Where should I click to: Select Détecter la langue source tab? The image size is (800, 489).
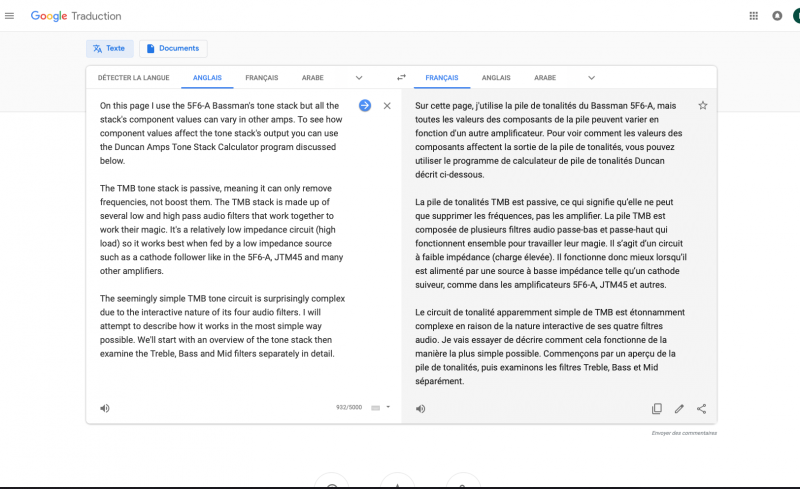(x=133, y=77)
